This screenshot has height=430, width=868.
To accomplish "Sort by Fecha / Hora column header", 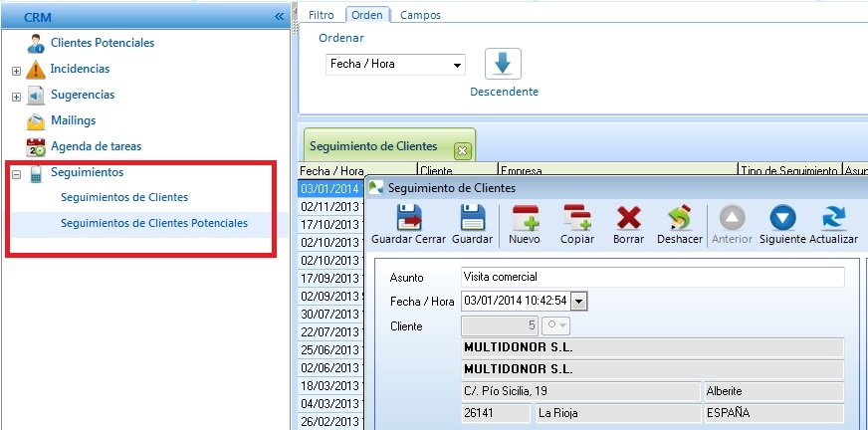I will coord(357,170).
